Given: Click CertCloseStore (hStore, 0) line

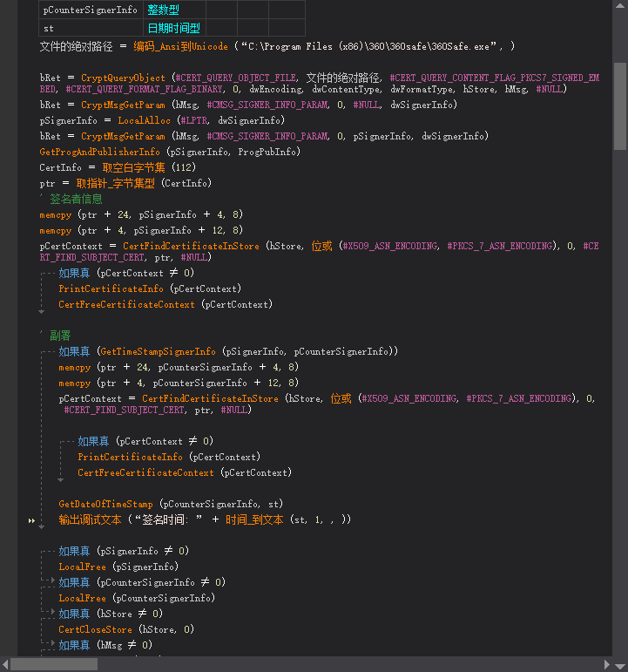Looking at the screenshot, I should click(126, 629).
